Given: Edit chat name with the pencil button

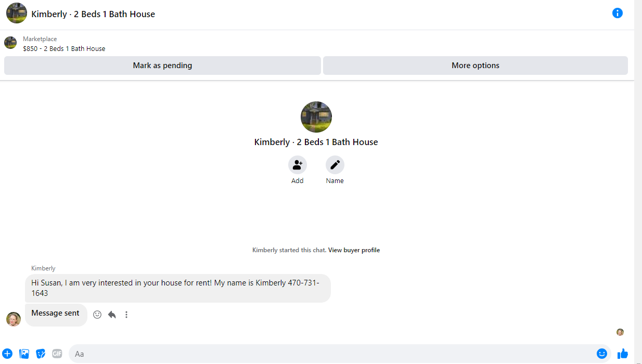Looking at the screenshot, I should tap(335, 165).
